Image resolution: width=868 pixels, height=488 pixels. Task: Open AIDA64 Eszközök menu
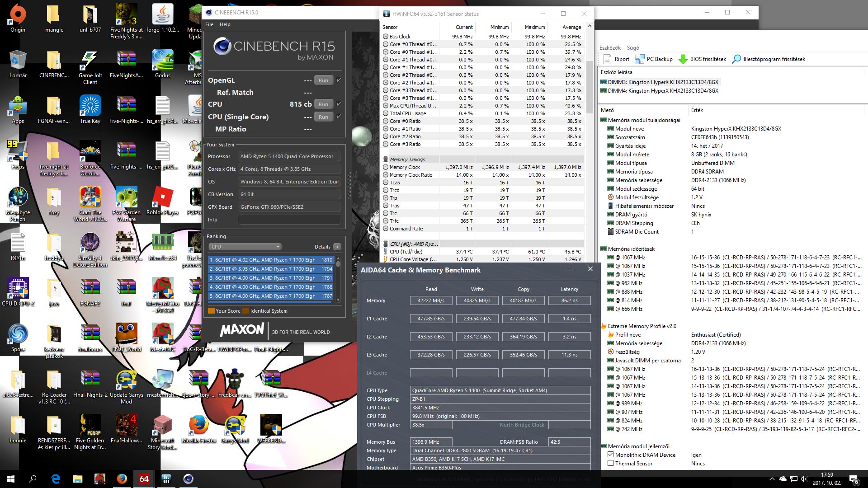point(610,47)
